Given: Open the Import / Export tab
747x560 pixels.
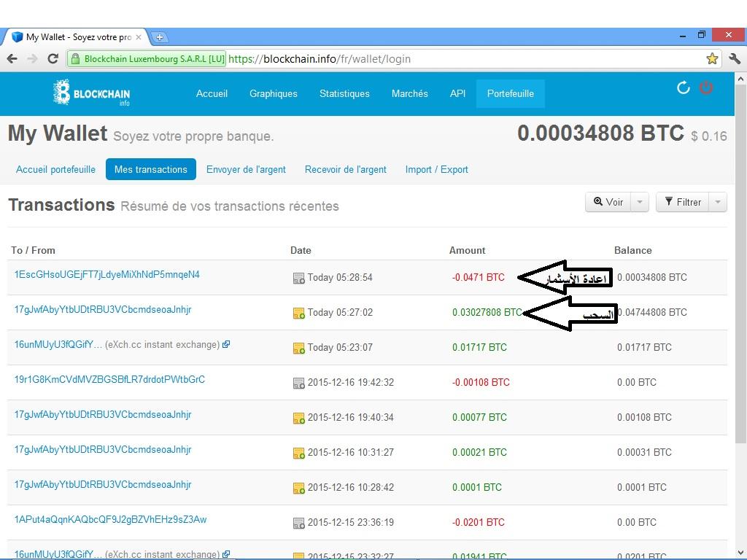Looking at the screenshot, I should click(x=436, y=169).
